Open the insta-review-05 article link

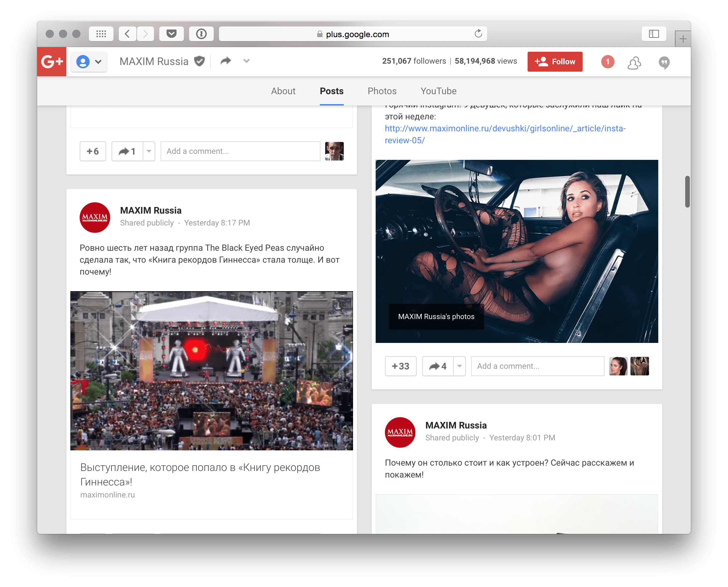(505, 134)
